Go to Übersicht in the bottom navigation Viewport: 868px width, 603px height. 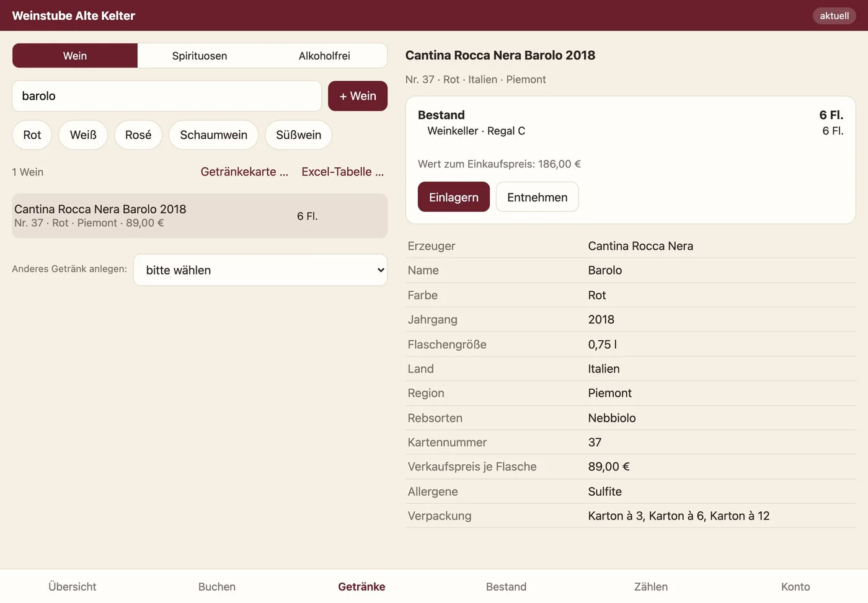click(x=73, y=587)
